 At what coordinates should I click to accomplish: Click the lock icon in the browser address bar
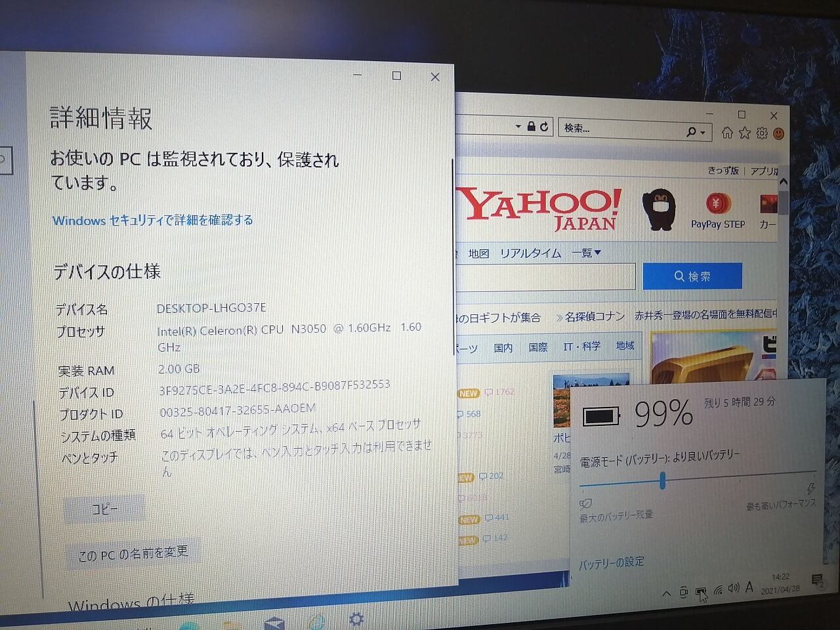(x=532, y=127)
